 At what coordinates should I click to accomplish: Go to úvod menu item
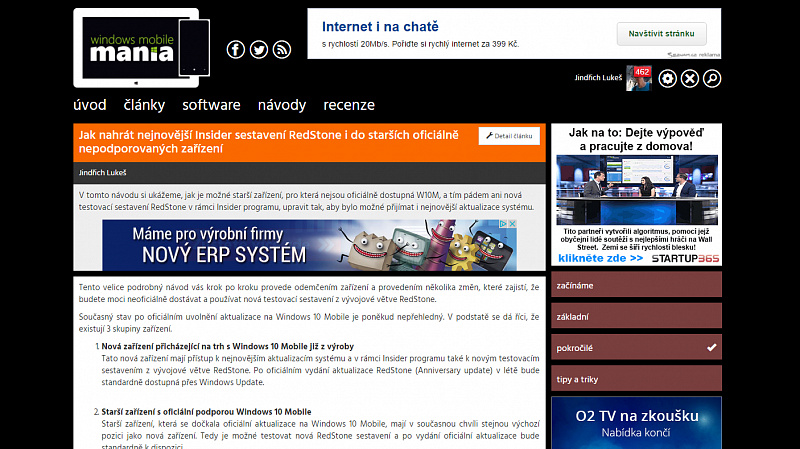tap(90, 105)
